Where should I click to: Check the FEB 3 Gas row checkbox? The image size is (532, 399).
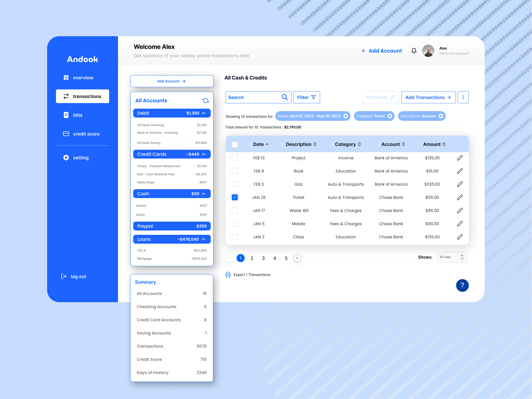click(235, 184)
